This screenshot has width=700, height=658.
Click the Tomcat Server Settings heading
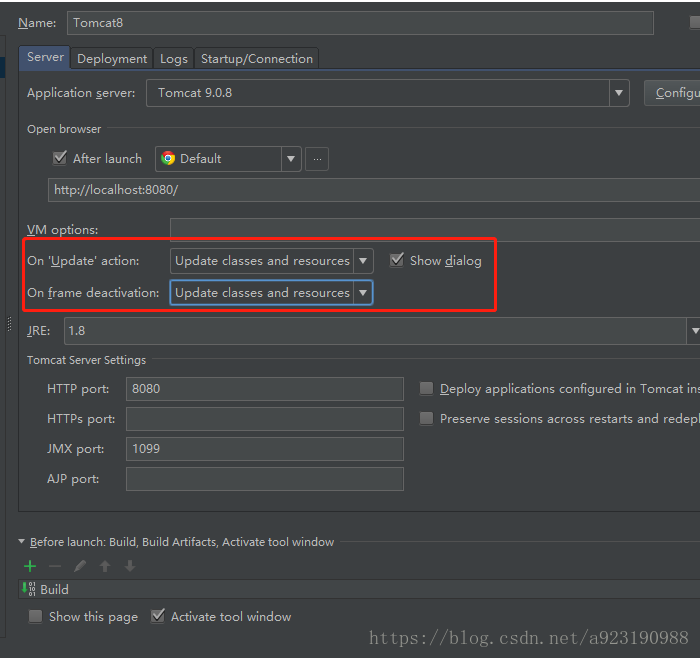[x=87, y=360]
